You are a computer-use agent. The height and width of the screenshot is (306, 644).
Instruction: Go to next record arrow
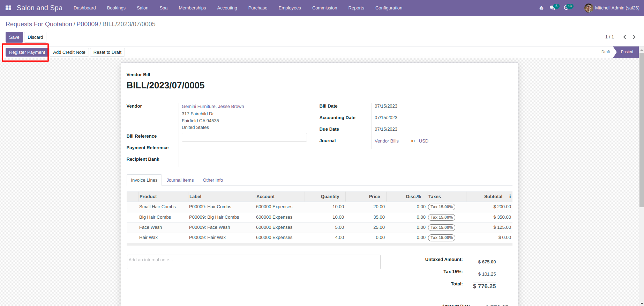(x=634, y=37)
